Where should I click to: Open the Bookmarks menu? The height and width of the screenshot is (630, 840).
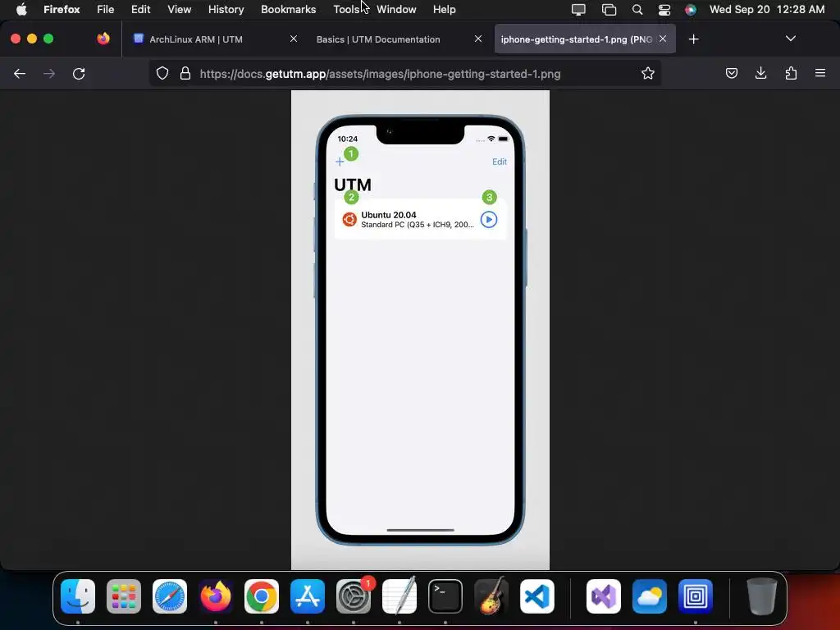click(288, 9)
